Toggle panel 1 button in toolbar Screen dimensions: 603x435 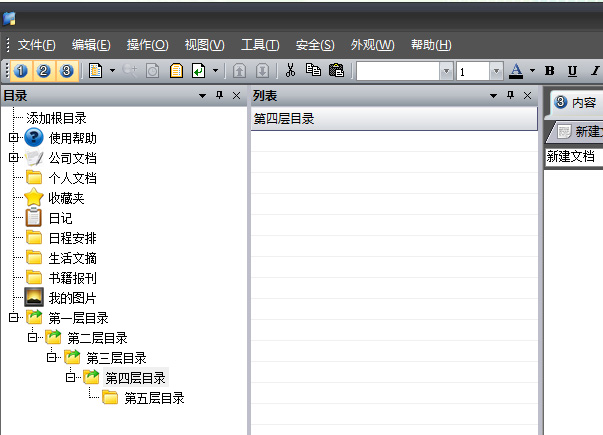22,71
